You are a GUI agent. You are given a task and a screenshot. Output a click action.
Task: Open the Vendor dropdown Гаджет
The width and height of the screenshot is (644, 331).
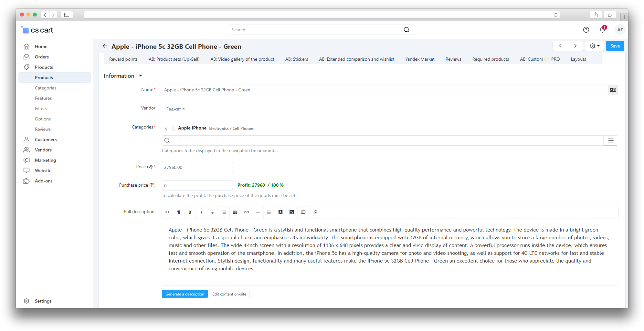[175, 109]
